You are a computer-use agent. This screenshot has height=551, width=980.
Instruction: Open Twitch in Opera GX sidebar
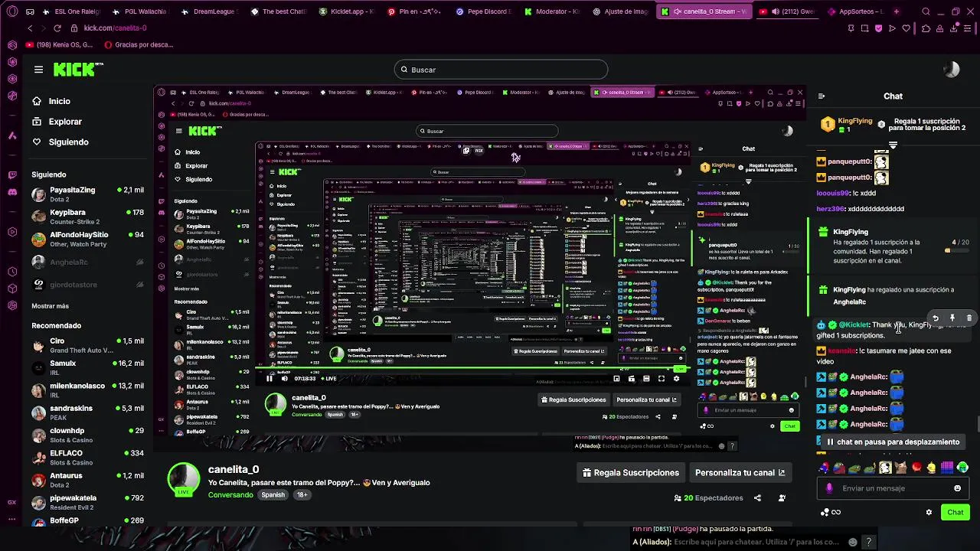[12, 175]
